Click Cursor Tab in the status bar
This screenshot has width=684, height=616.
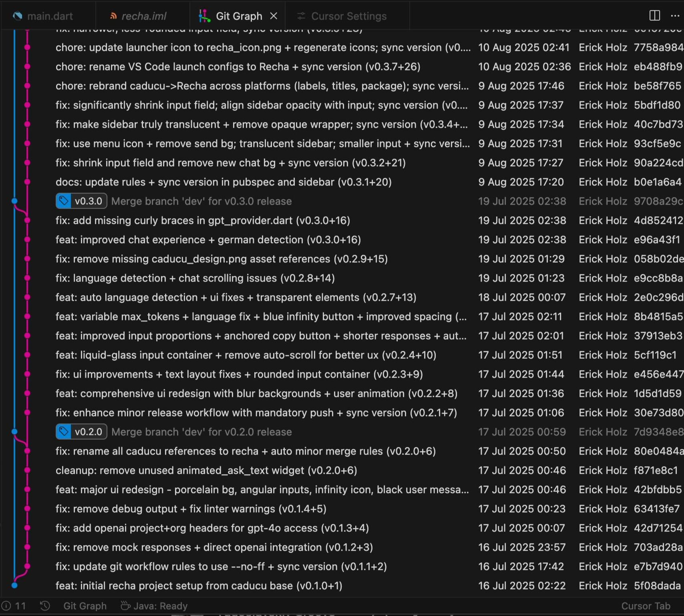point(646,606)
